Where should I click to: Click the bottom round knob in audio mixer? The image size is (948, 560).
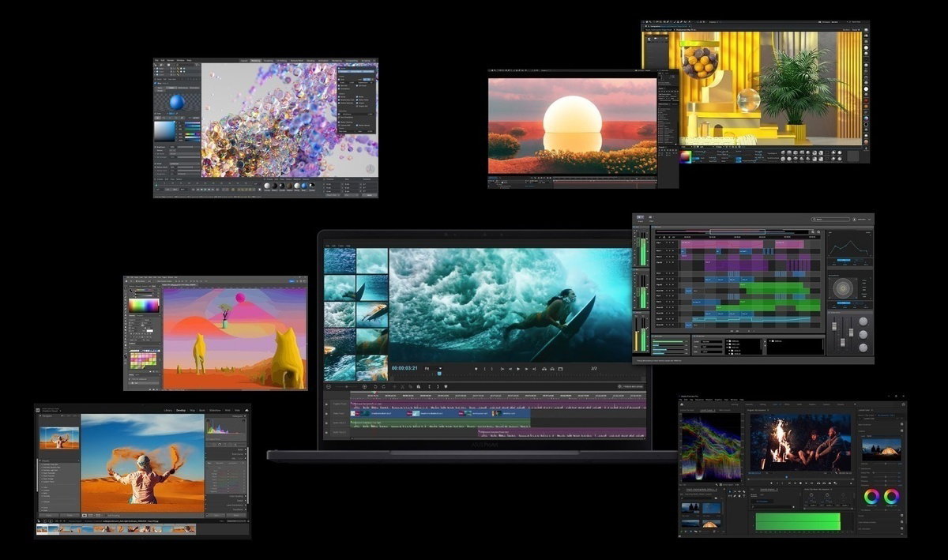pyautogui.click(x=863, y=348)
